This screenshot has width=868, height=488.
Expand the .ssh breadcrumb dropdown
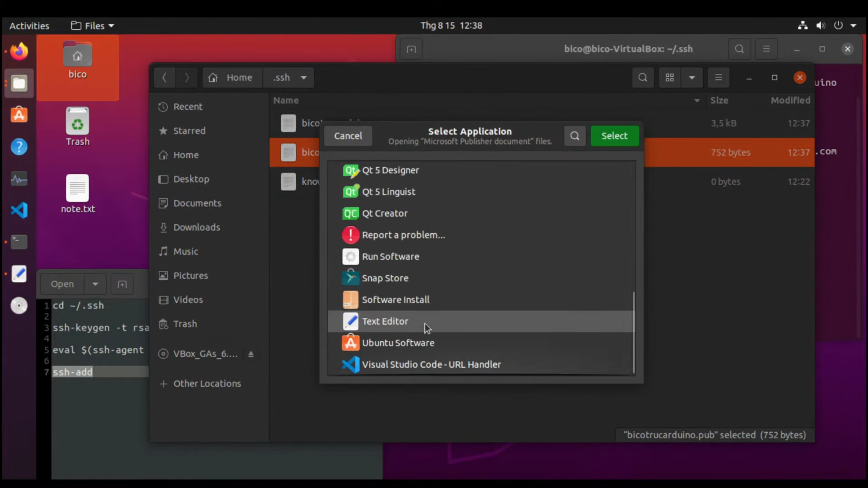[303, 77]
